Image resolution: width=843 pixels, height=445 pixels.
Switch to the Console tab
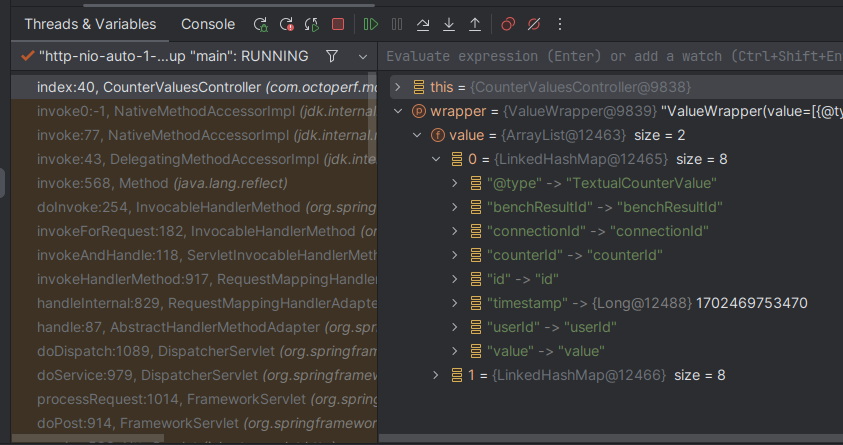(x=208, y=24)
